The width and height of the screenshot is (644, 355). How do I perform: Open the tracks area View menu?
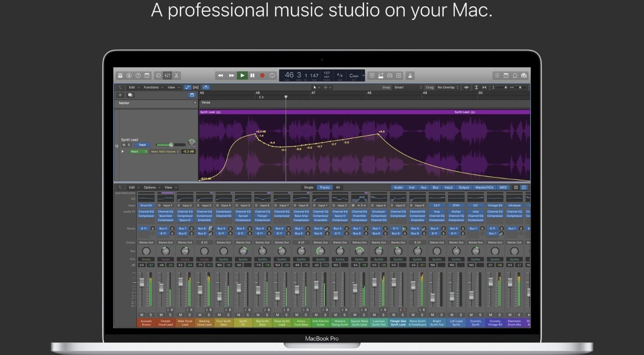point(173,87)
